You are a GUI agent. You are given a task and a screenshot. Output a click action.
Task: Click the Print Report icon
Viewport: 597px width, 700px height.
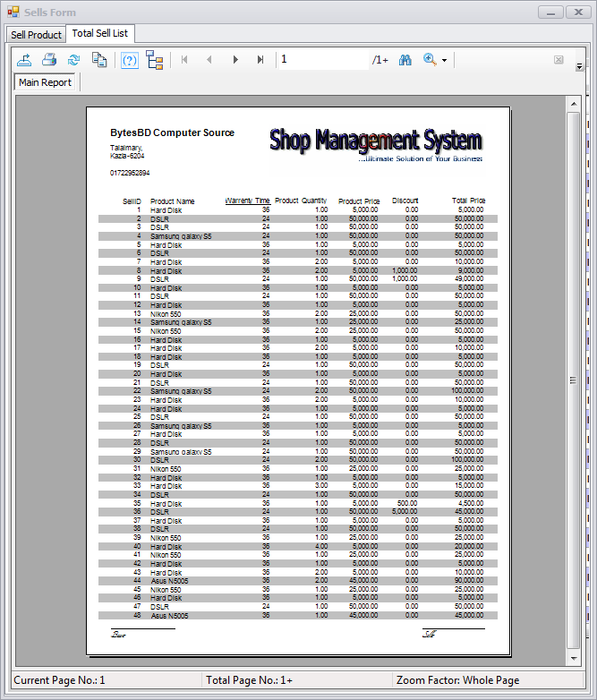(49, 60)
